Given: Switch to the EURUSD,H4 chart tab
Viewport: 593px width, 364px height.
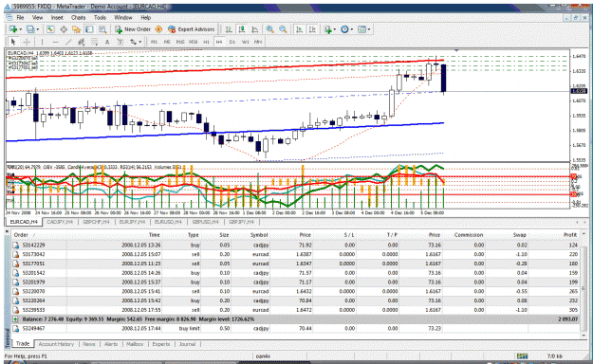Looking at the screenshot, I should tap(168, 222).
